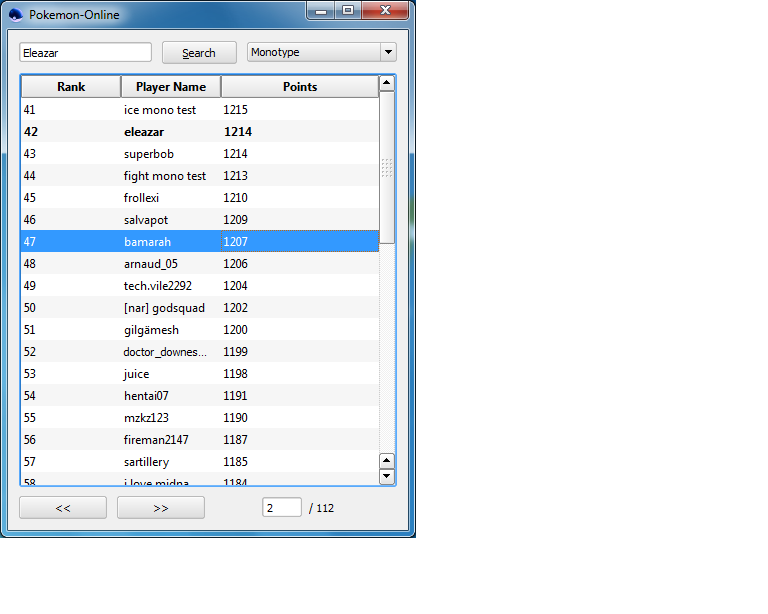Click points value 1215
The height and width of the screenshot is (614, 768).
point(236,110)
